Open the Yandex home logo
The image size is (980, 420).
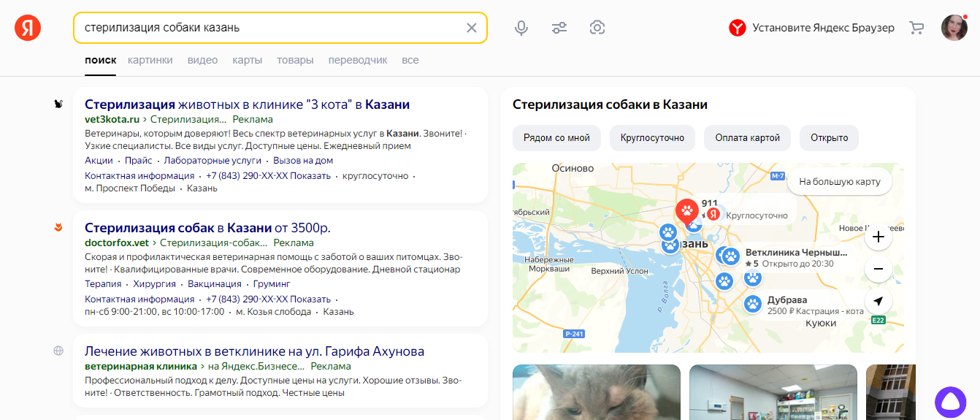coord(28,28)
